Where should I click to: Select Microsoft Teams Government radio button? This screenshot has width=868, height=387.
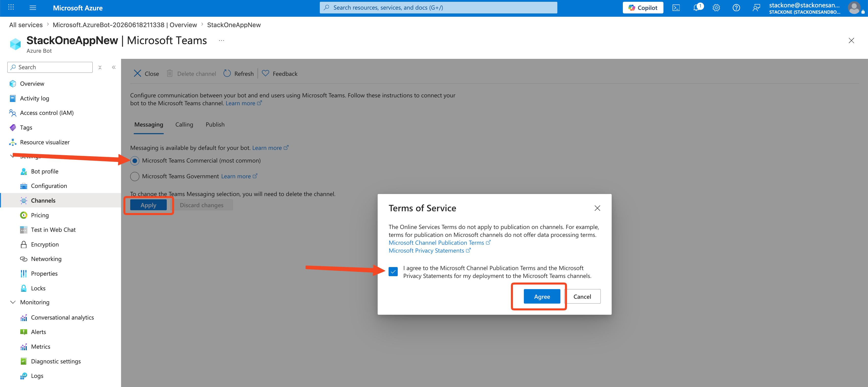point(135,177)
